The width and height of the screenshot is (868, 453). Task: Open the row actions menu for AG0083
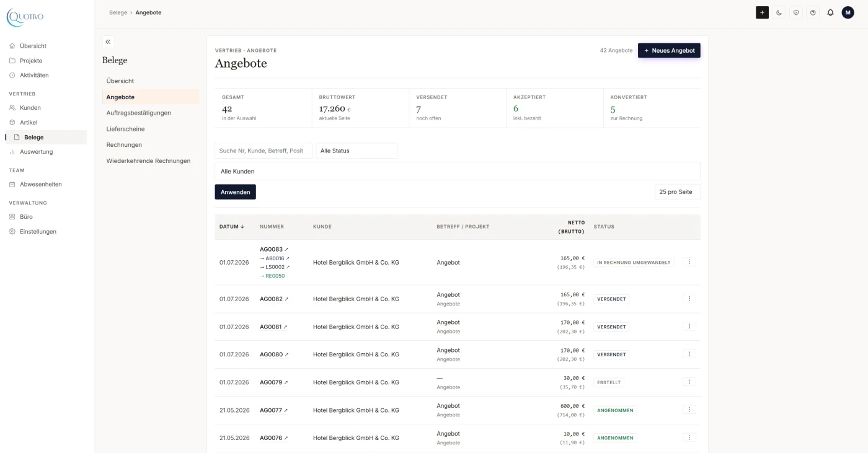(689, 262)
